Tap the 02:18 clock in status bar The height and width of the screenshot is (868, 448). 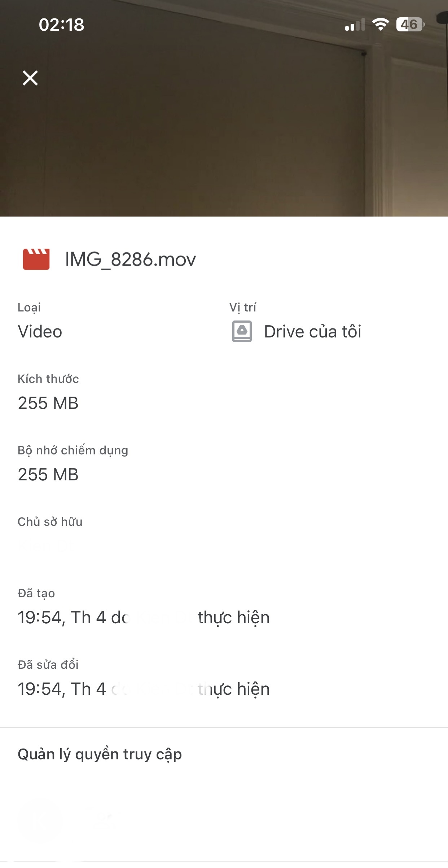62,25
